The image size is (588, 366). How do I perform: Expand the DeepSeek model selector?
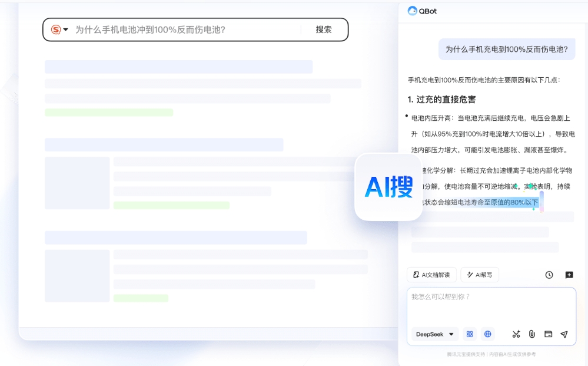pyautogui.click(x=434, y=334)
